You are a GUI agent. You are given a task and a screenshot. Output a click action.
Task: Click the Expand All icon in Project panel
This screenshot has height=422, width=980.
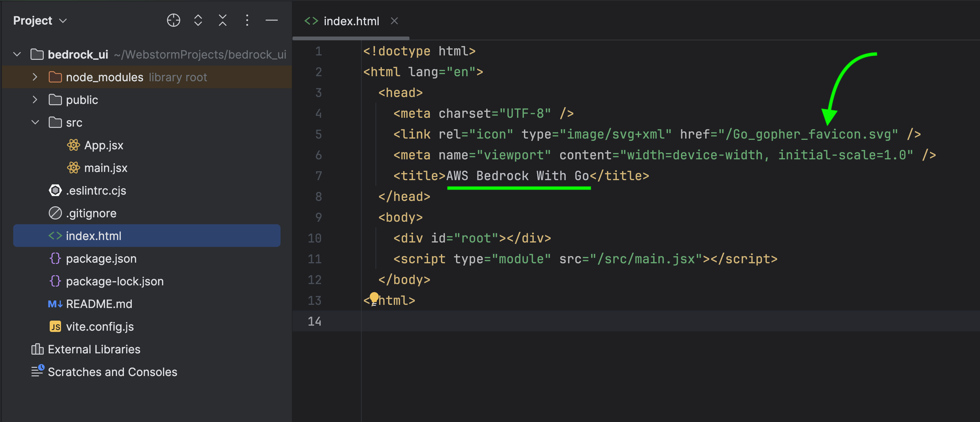[x=198, y=20]
